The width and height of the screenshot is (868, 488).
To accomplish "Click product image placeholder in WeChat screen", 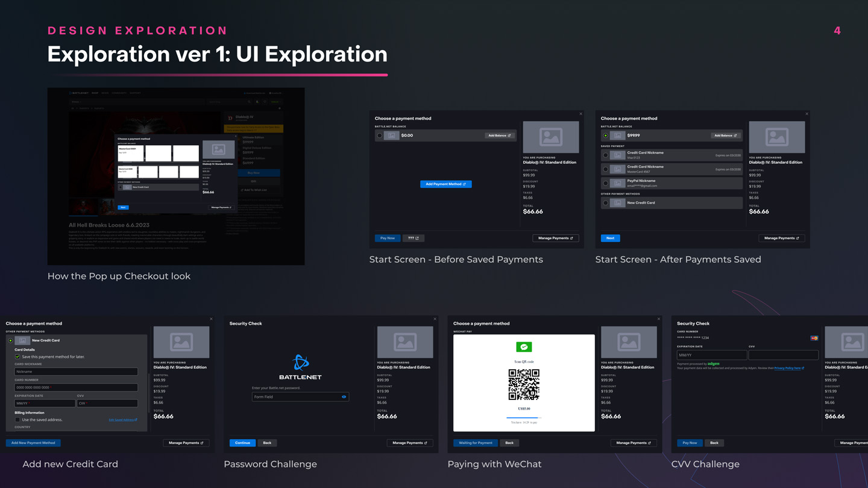I will point(629,342).
